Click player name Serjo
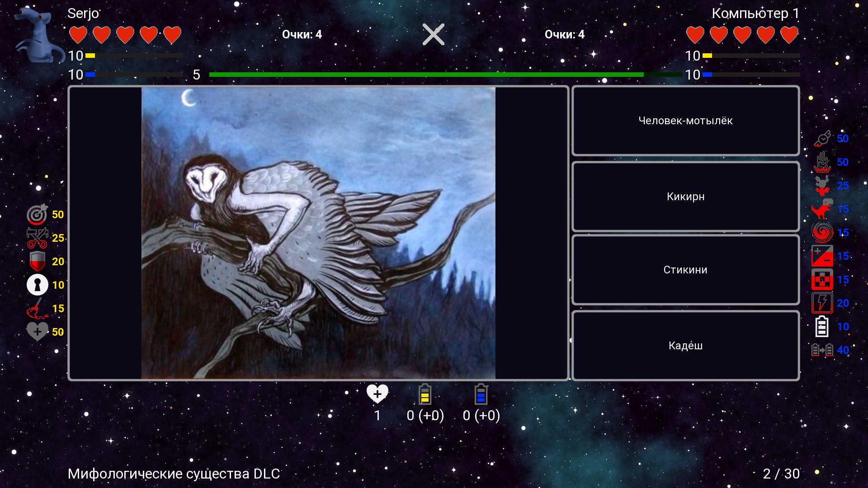The width and height of the screenshot is (868, 488). 83,14
